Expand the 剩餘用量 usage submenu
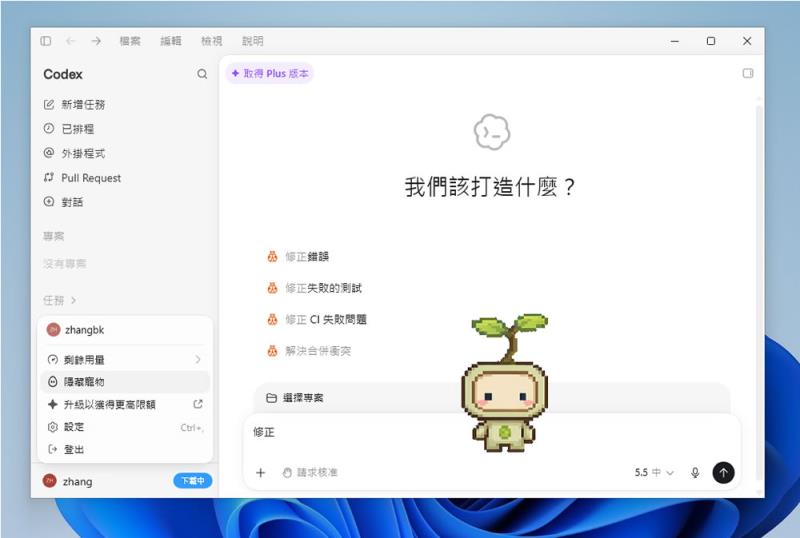The width and height of the screenshot is (800, 538). coord(125,360)
